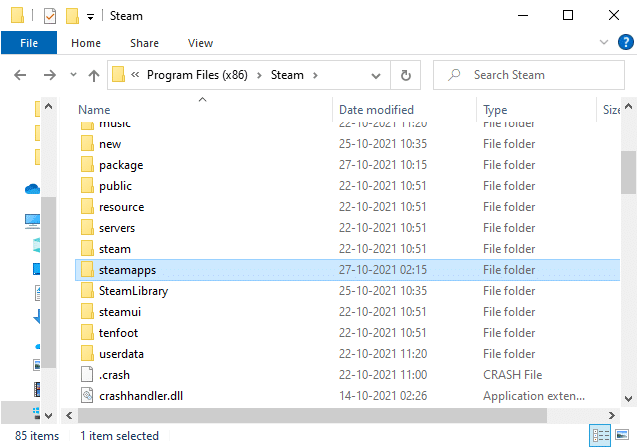Click the horizontal scrollbar left arrow

pyautogui.click(x=69, y=415)
